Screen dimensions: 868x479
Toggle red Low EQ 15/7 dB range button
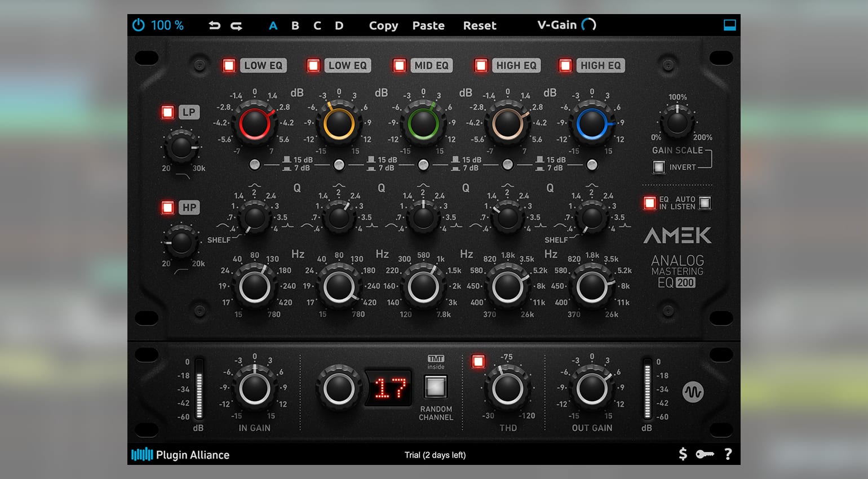255,165
